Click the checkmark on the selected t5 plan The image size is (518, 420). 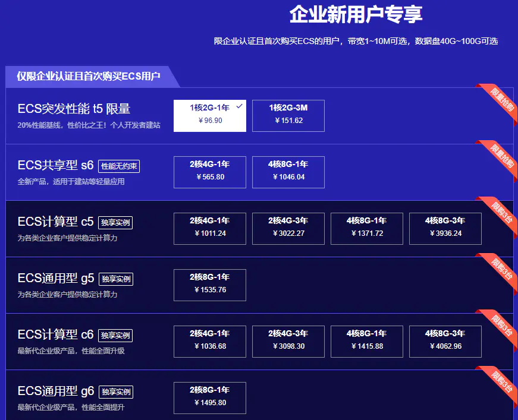pos(240,106)
